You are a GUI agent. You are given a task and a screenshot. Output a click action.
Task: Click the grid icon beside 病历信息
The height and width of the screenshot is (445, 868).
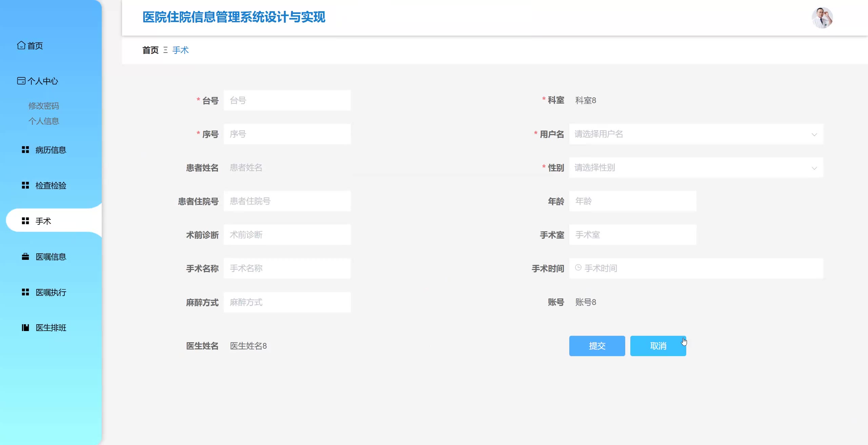pyautogui.click(x=25, y=150)
